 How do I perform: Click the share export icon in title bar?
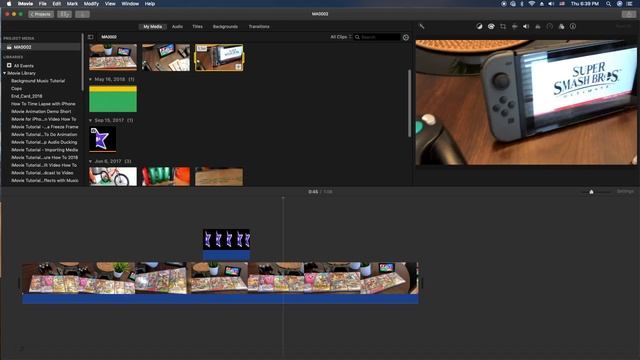coord(629,14)
